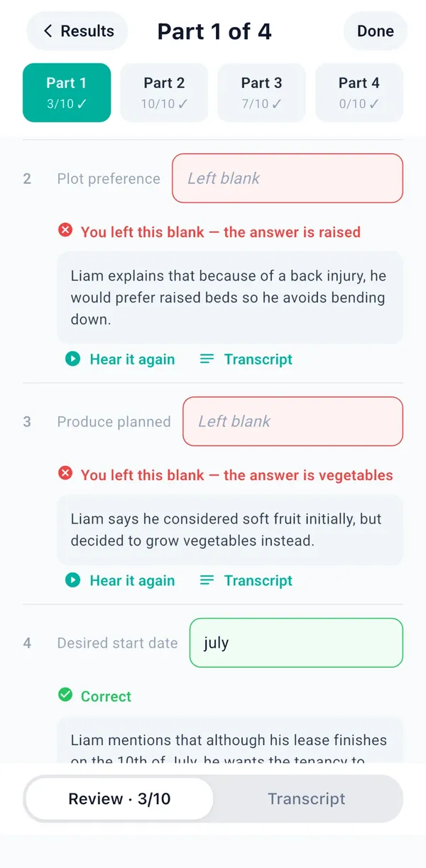Click red error icon for Plot preference
The height and width of the screenshot is (868, 426).
coord(65,231)
